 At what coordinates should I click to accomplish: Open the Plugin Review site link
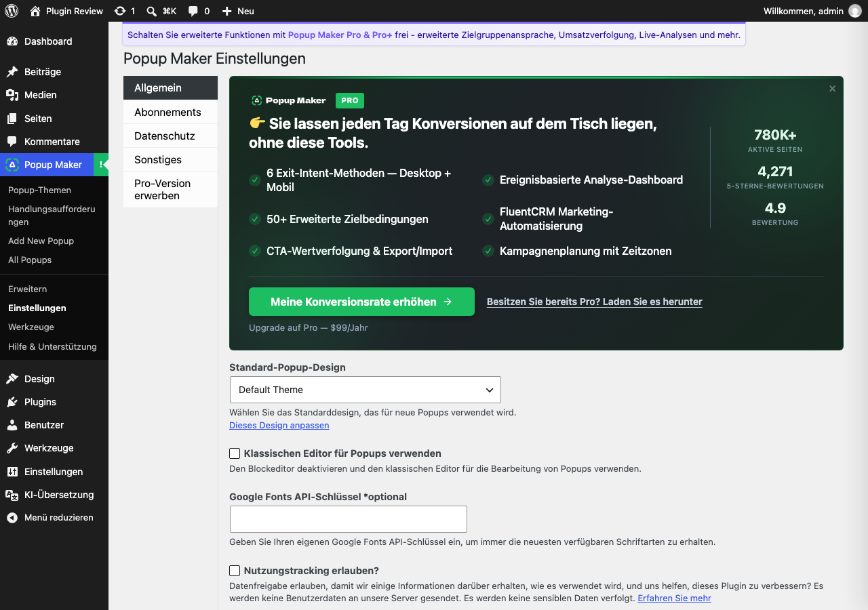[75, 11]
